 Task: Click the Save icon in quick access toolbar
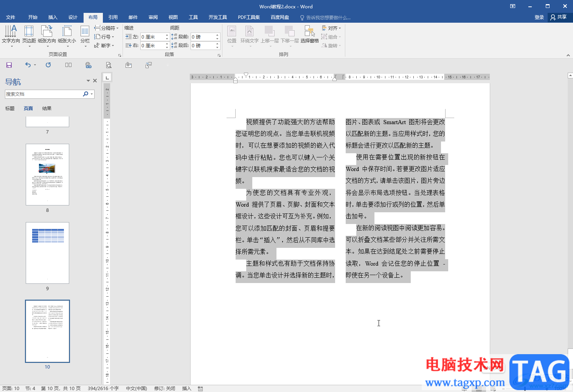[9, 65]
